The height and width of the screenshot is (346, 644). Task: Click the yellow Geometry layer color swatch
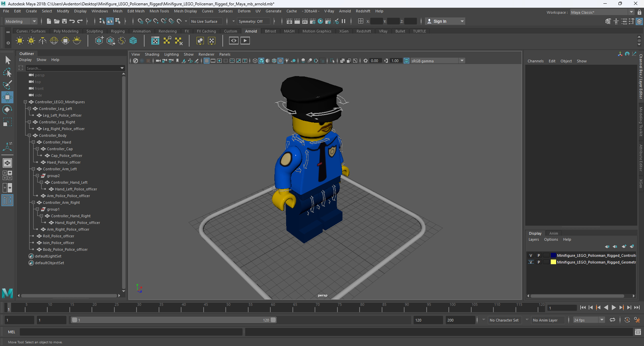click(x=553, y=262)
